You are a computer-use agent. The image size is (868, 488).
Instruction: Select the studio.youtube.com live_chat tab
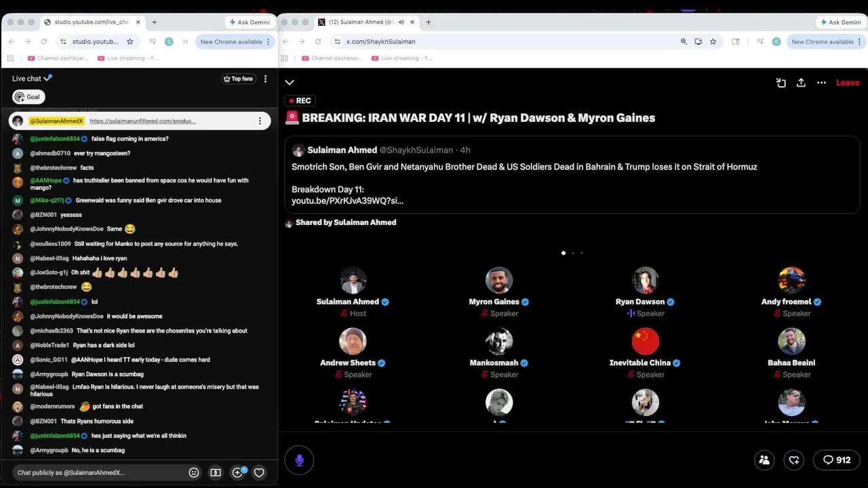click(x=92, y=22)
